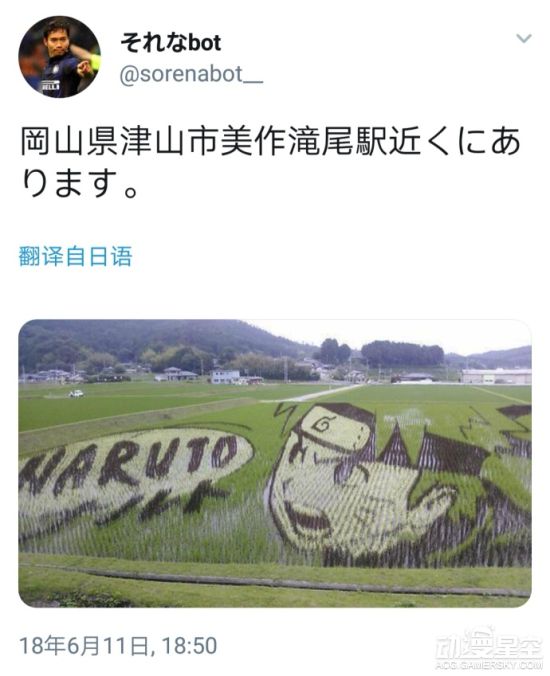Click the 动漫星空 watermark logo
The image size is (550, 676).
click(488, 646)
